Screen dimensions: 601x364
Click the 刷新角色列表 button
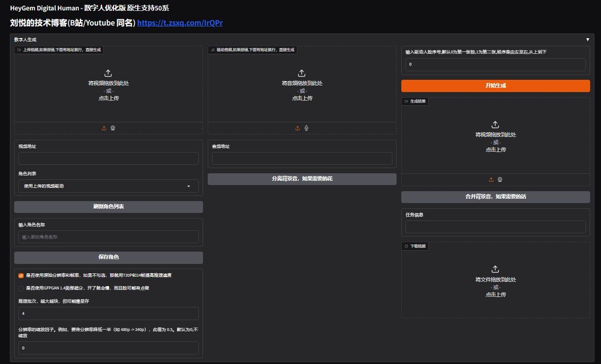pyautogui.click(x=108, y=207)
